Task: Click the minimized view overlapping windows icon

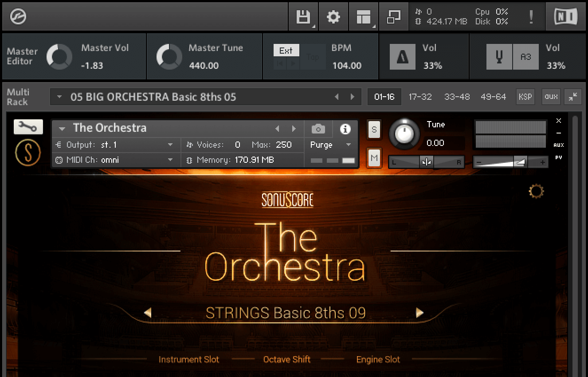Action: click(394, 17)
